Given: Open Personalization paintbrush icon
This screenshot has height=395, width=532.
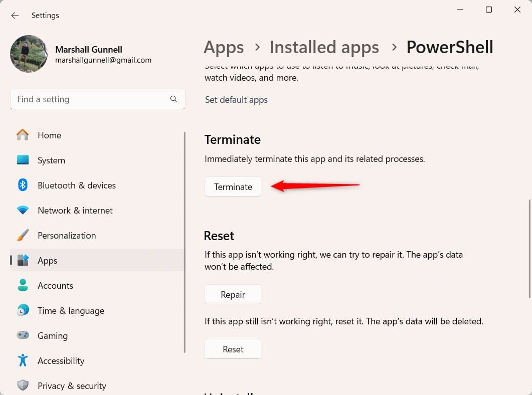Looking at the screenshot, I should click(23, 235).
